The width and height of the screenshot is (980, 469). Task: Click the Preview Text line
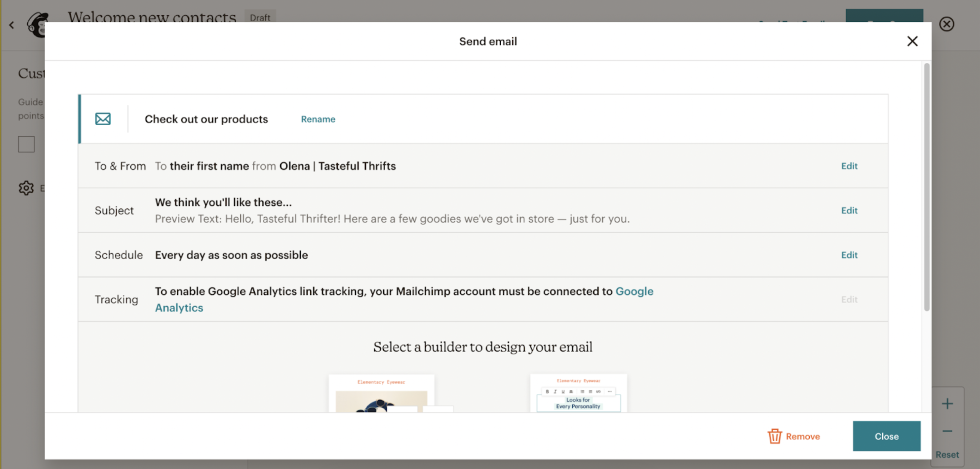point(392,219)
